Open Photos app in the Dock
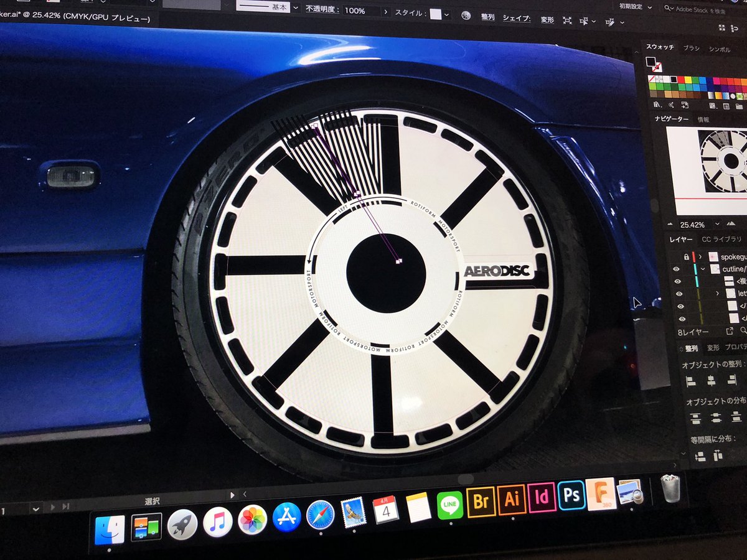 pyautogui.click(x=253, y=519)
